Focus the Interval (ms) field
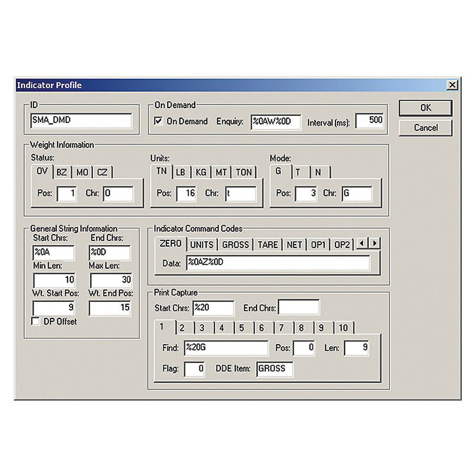Screen dimensions: 476x476 click(x=369, y=121)
